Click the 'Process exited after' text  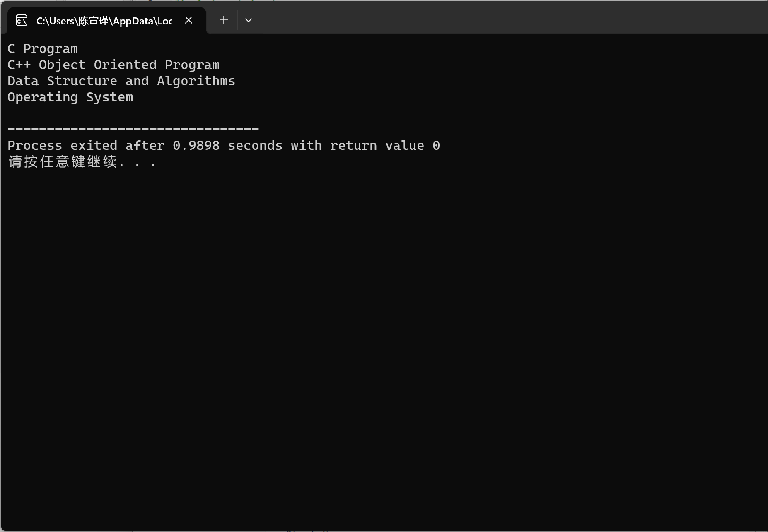pyautogui.click(x=86, y=146)
